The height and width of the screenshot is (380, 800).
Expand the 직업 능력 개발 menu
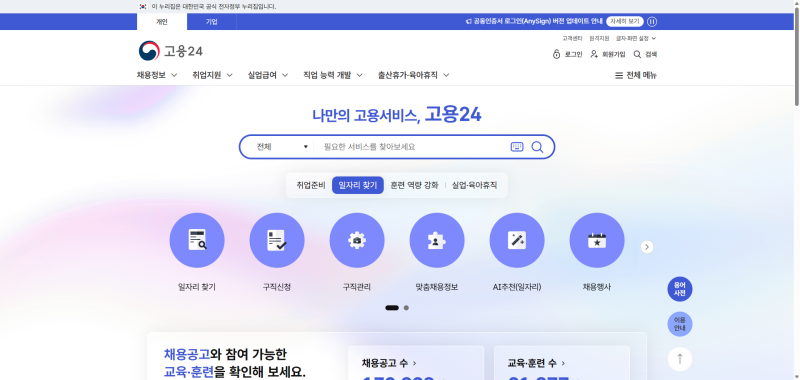coord(333,75)
